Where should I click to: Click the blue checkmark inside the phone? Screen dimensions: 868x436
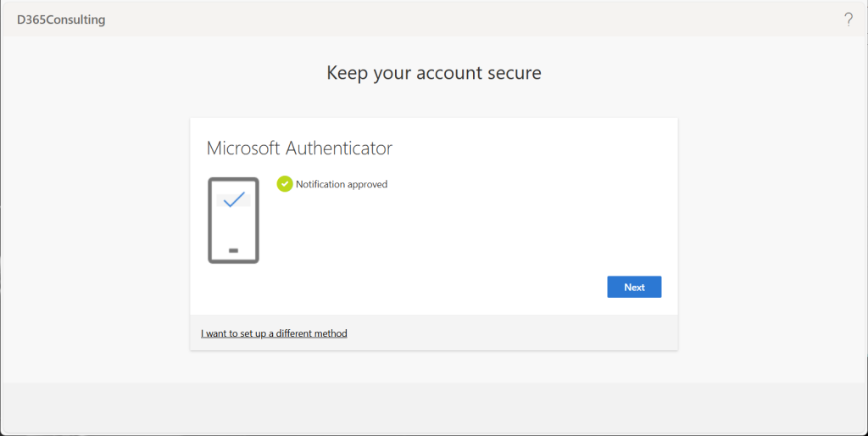click(x=233, y=199)
